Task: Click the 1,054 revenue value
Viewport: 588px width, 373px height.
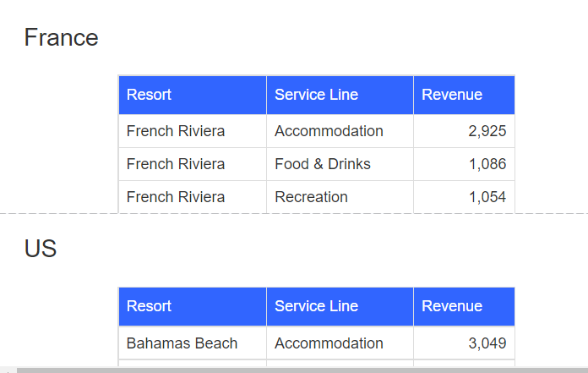Action: 487,197
